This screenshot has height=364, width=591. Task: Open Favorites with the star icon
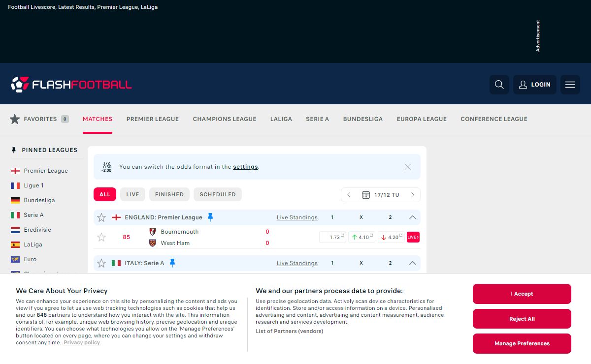39,119
